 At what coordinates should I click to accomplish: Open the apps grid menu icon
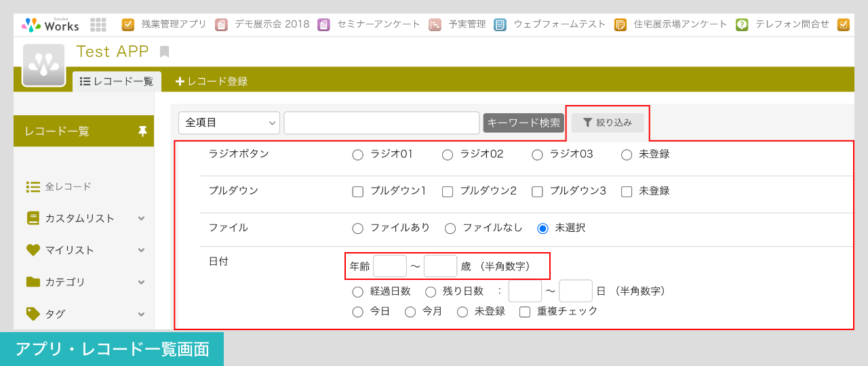click(98, 24)
